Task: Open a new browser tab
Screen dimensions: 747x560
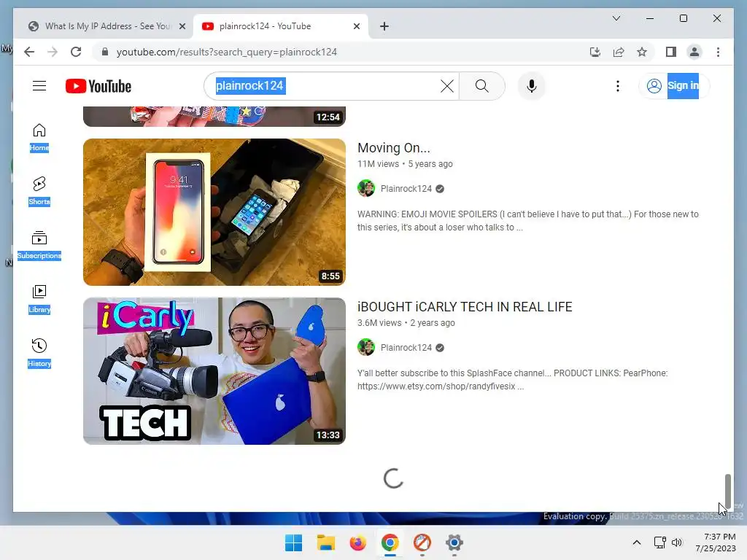Action: click(384, 27)
